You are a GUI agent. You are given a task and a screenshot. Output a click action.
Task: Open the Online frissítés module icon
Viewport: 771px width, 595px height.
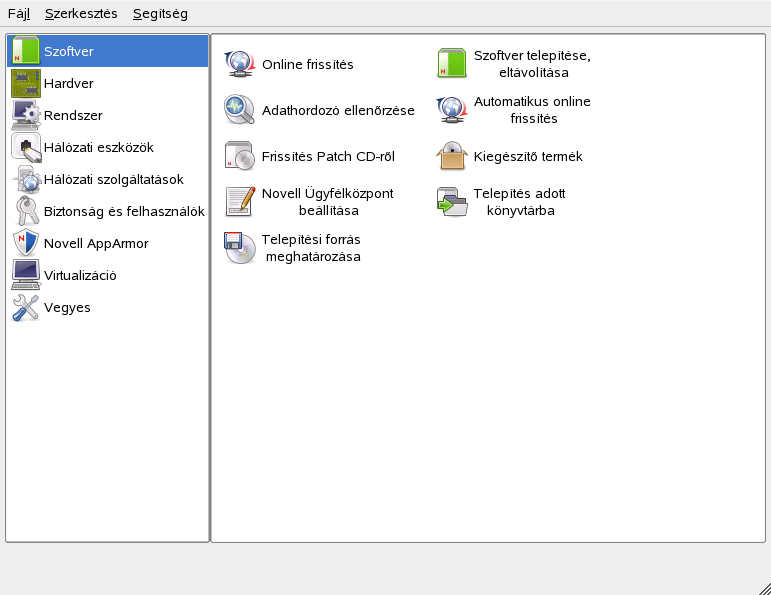240,64
